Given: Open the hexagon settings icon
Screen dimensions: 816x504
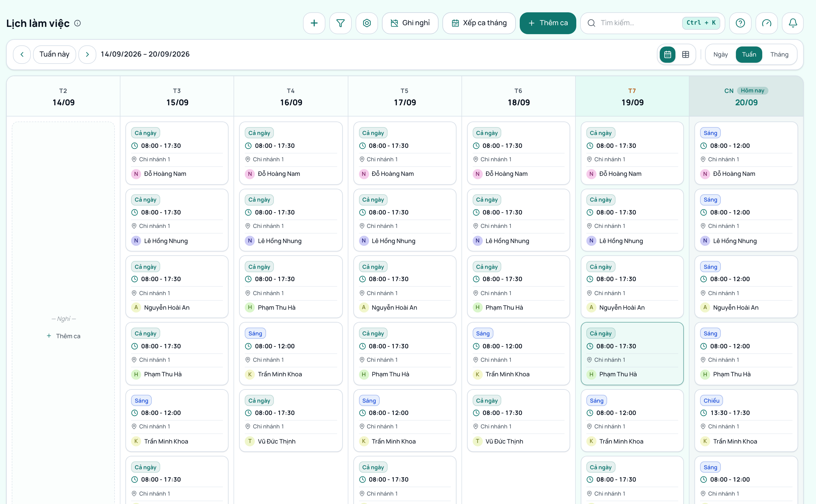Looking at the screenshot, I should pos(367,23).
